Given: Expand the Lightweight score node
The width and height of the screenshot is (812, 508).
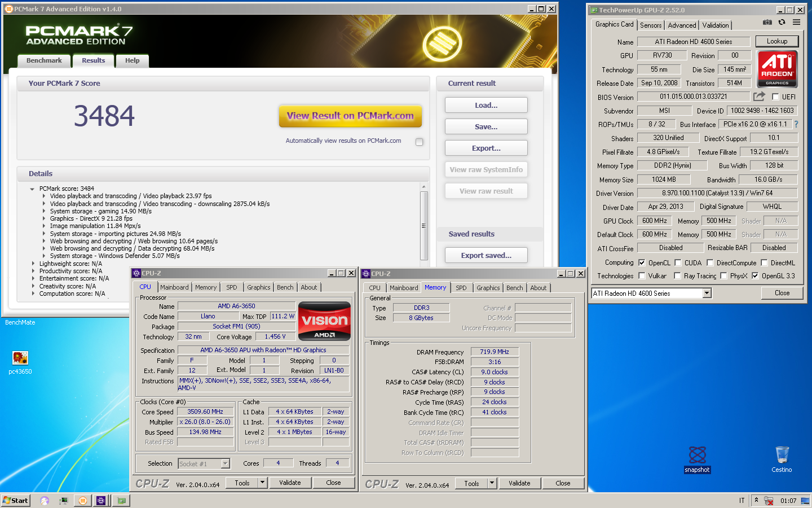Looking at the screenshot, I should (x=33, y=264).
